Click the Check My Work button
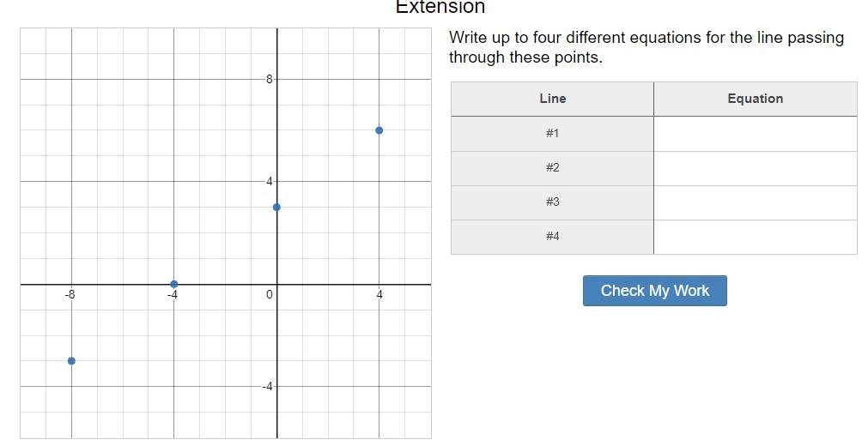 [654, 291]
